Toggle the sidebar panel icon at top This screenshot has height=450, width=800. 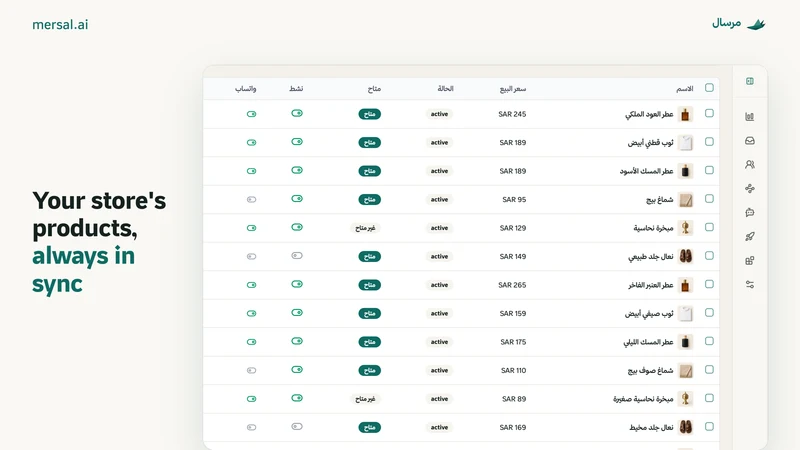[x=749, y=81]
